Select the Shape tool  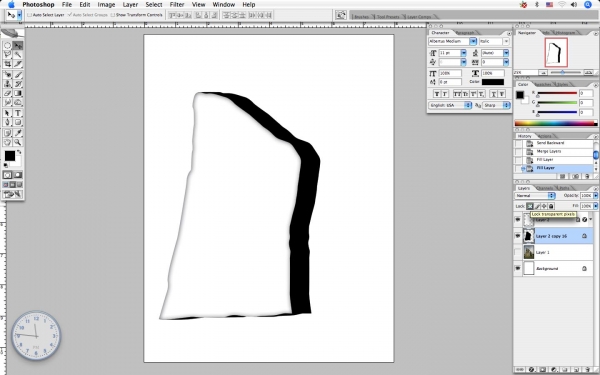click(x=18, y=122)
